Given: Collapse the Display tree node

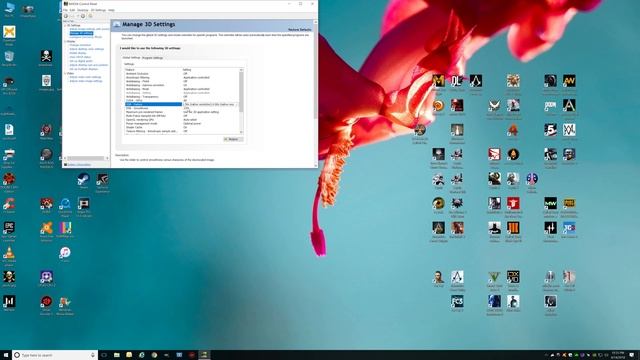Looking at the screenshot, I should point(65,41).
